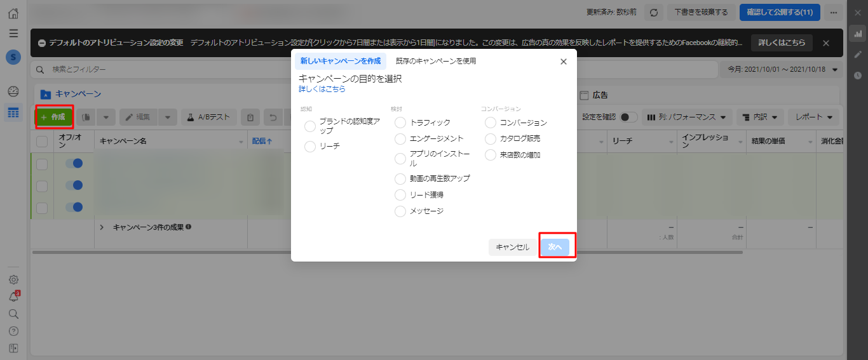Open the three-dots more options button
The height and width of the screenshot is (360, 868).
(x=834, y=12)
